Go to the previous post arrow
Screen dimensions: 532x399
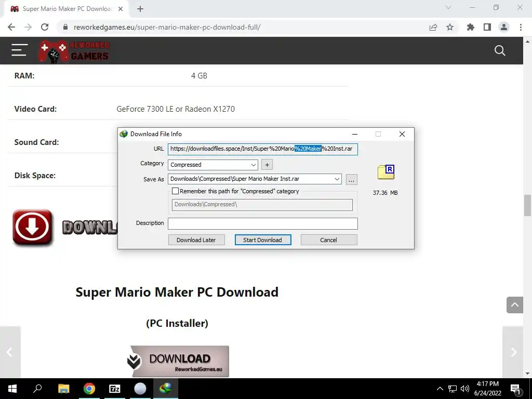[10, 352]
